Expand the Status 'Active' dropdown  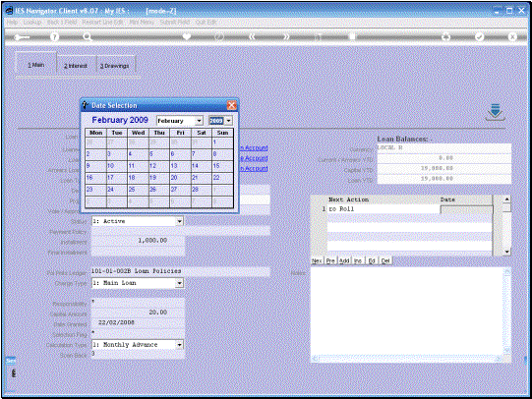(180, 221)
